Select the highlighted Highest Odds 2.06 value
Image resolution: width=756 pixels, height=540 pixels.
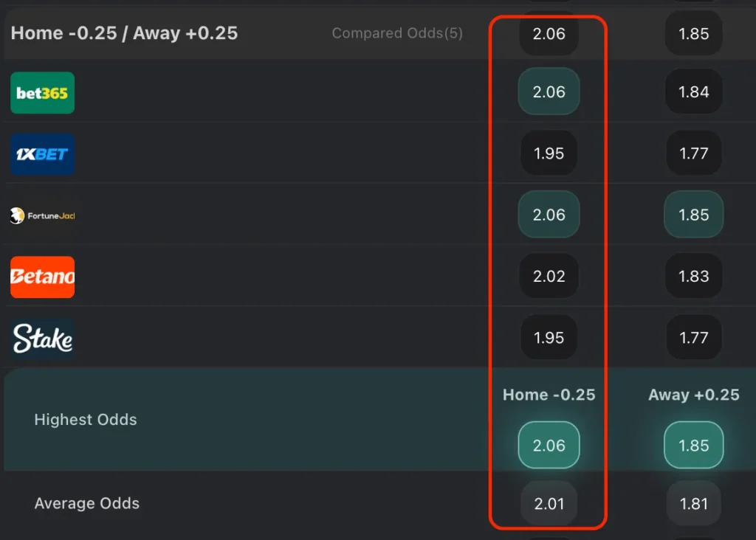click(549, 444)
